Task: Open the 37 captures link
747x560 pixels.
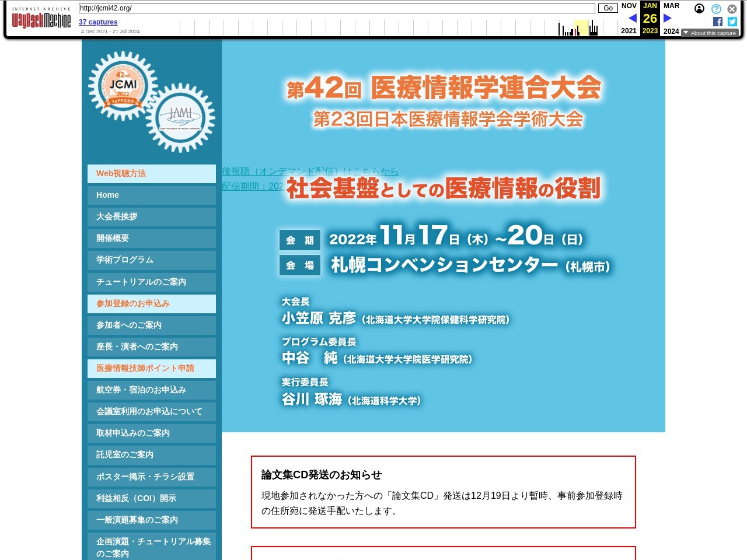Action: click(x=98, y=22)
